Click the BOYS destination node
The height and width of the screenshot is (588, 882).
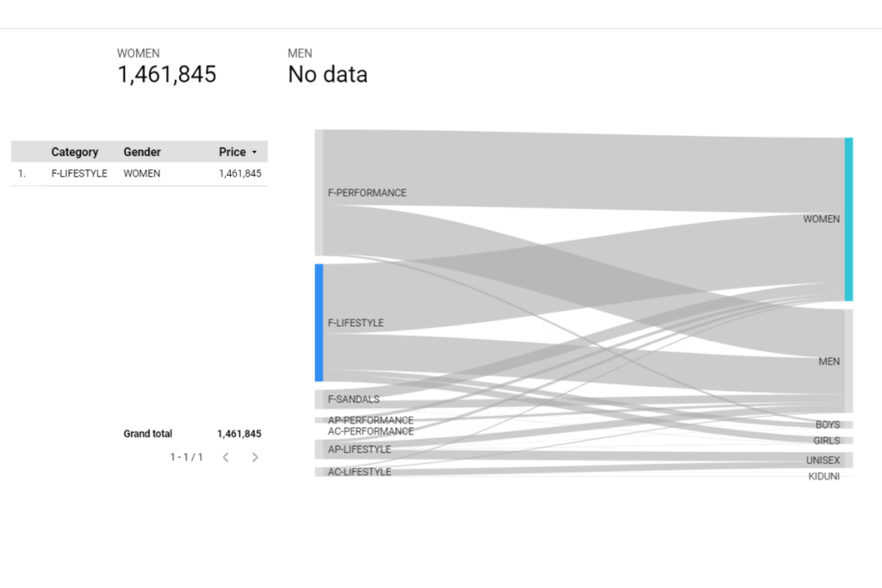coord(828,424)
